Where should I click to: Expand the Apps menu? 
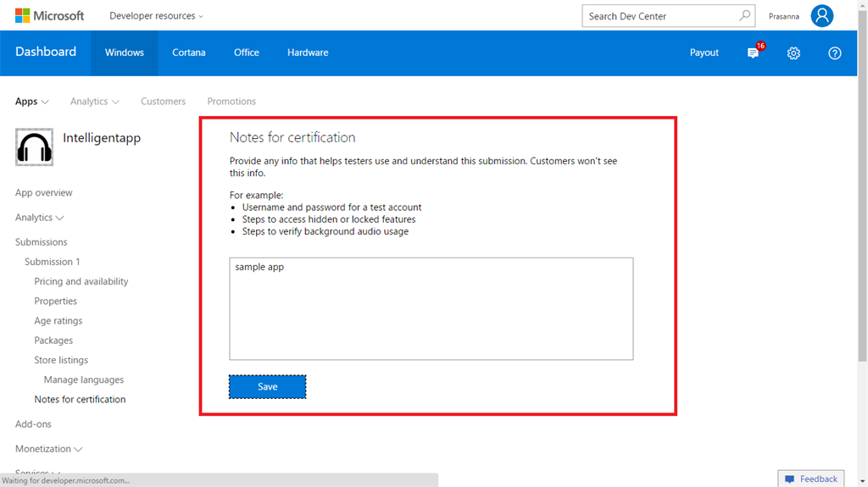pos(32,102)
